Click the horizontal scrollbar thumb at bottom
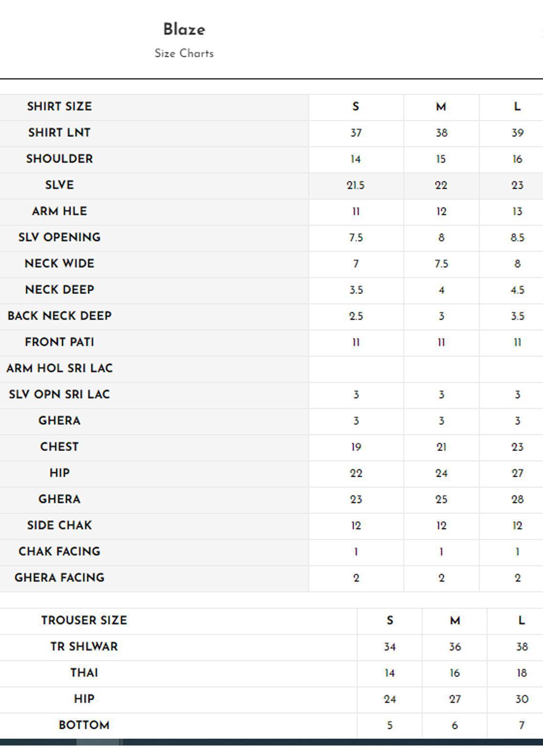Screen dimensions: 543x756 tap(98, 742)
